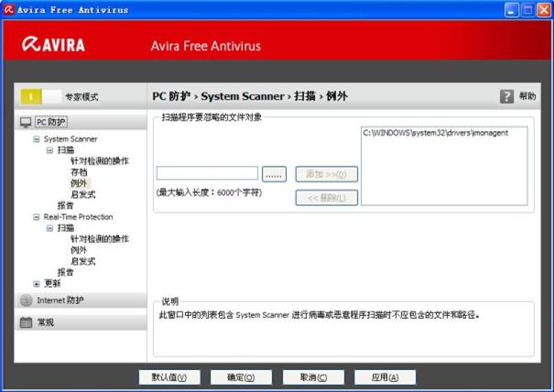Screen dimensions: 554x392
Task: Close the Avira Free Antivirus window
Action: [x=544, y=10]
